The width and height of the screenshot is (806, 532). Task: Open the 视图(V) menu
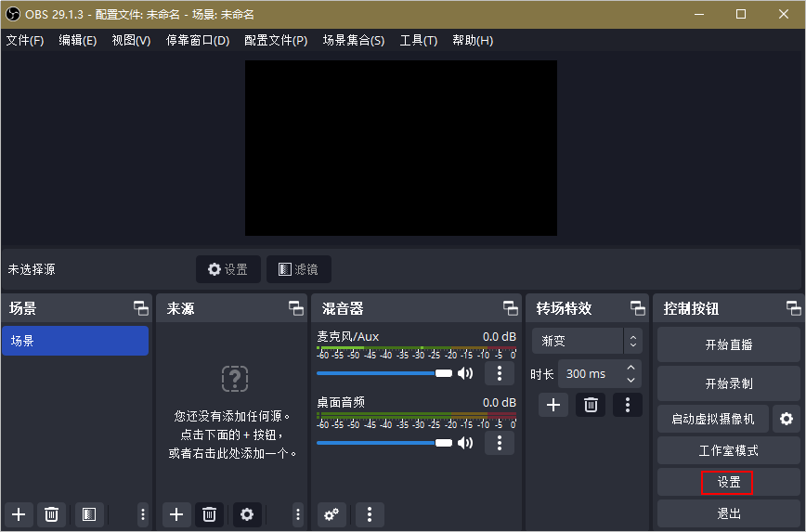(131, 40)
